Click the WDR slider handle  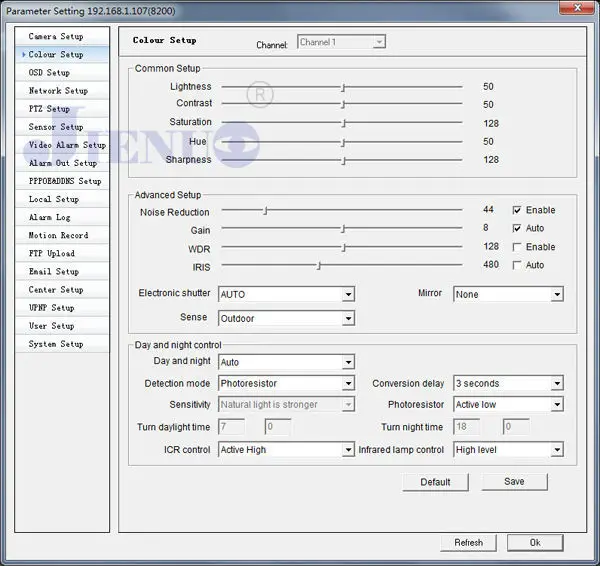coord(344,248)
